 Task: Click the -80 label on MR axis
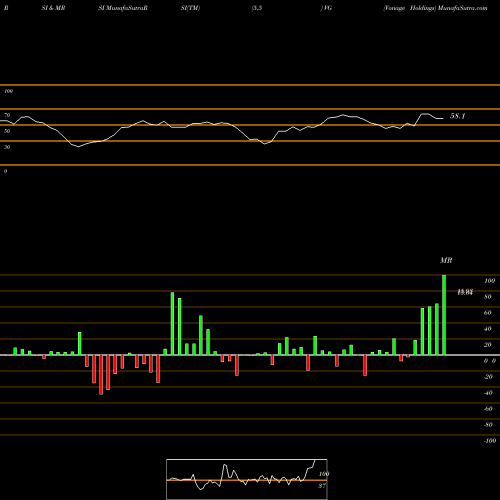(x=488, y=425)
